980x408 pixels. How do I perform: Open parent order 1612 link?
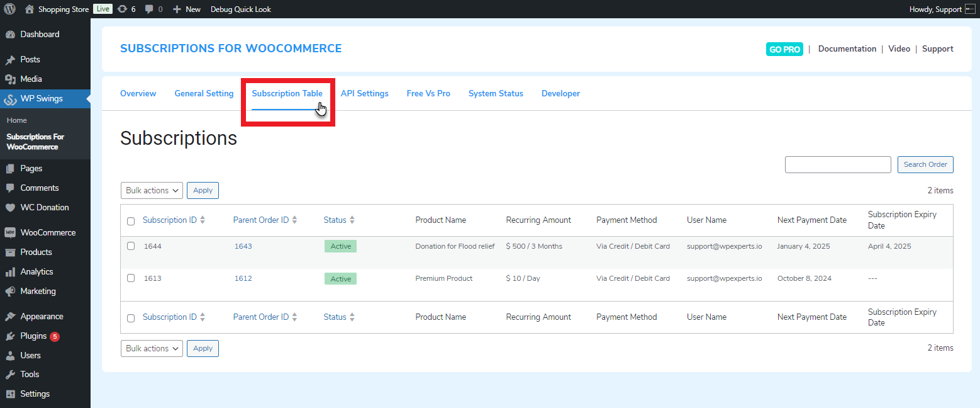(243, 278)
